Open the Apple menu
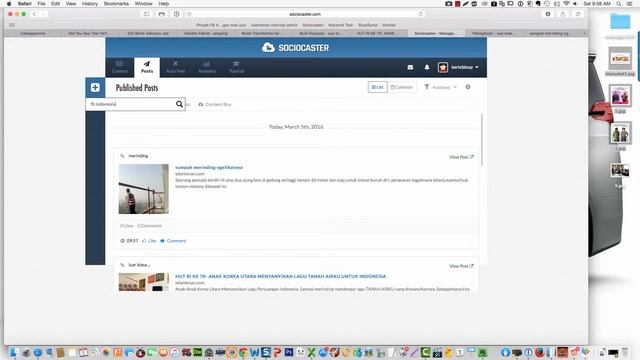640x360 pixels. pyautogui.click(x=9, y=4)
